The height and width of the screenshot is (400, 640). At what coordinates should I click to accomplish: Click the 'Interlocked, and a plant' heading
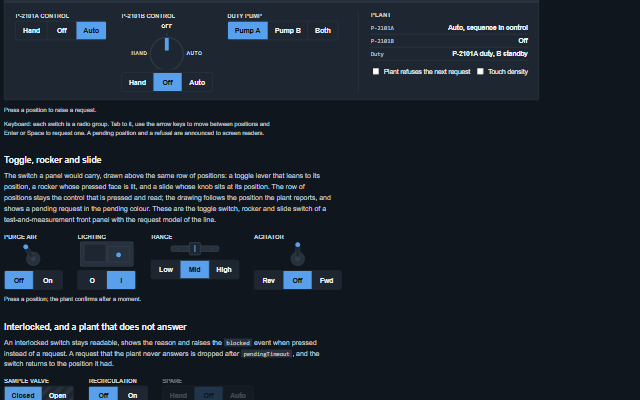(x=95, y=327)
